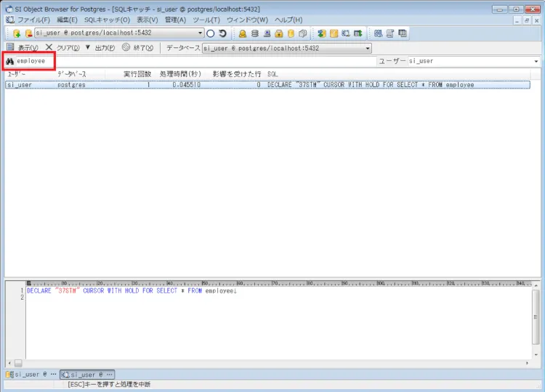Click the padlock icon in toolbar
545x392 pixels.
(279, 33)
